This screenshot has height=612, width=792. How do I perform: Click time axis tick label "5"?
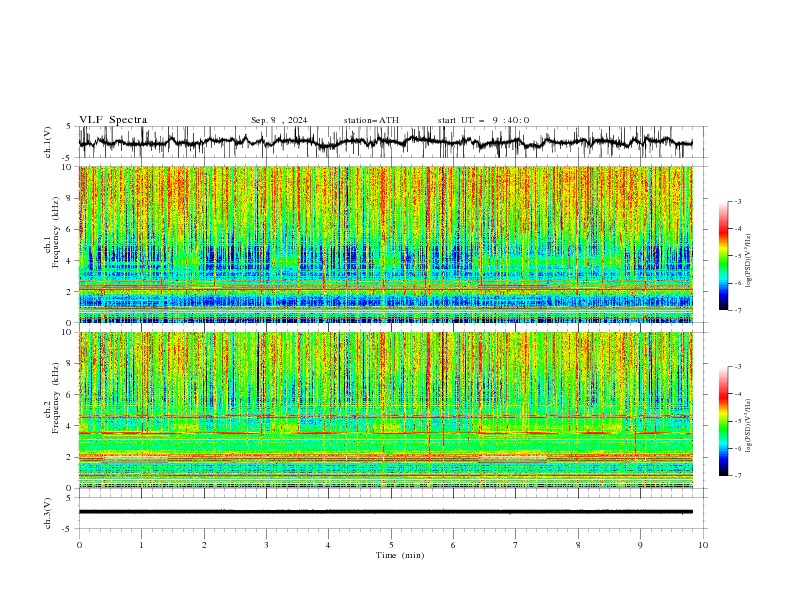click(x=391, y=545)
